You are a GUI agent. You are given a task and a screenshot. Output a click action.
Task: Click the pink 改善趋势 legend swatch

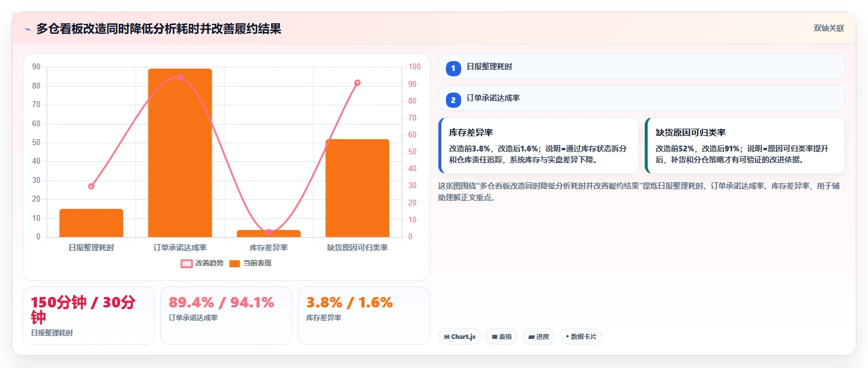(x=187, y=263)
